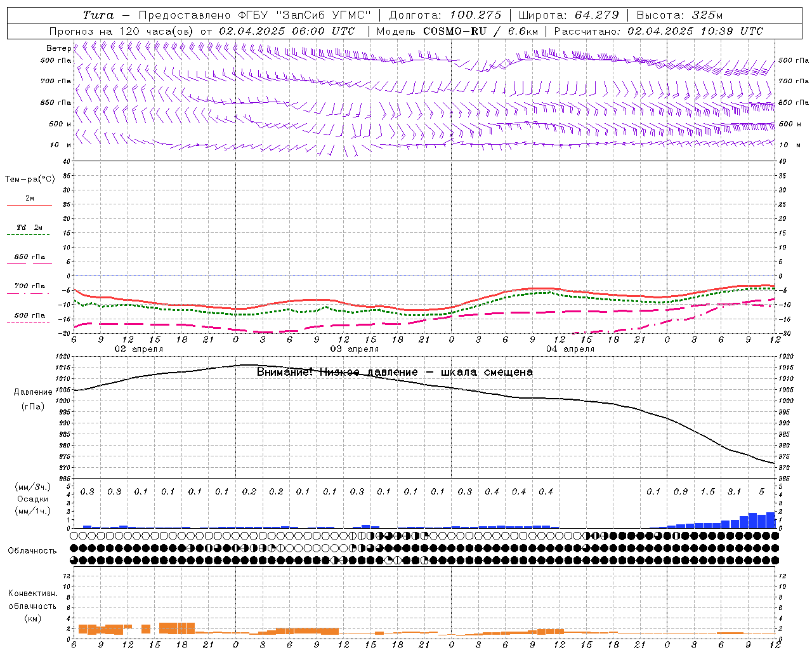Click the "02 апреля" date label
812x650 pixels.
tap(138, 349)
